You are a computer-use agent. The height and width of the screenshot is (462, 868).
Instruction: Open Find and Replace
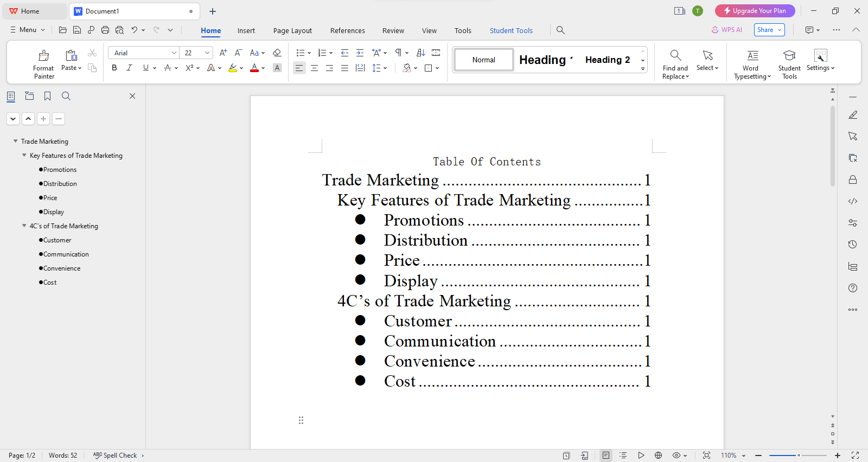click(x=675, y=64)
